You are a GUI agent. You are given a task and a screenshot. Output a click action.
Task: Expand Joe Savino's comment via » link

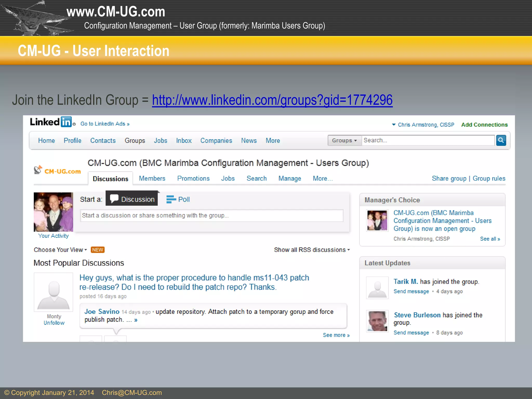click(x=136, y=320)
